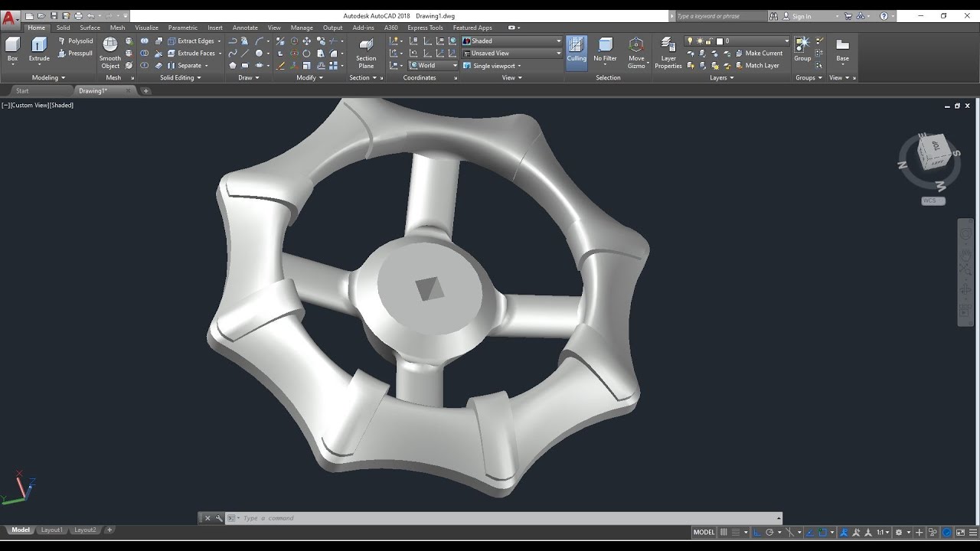Toggle 2D object snap
This screenshot has height=551, width=980.
pyautogui.click(x=823, y=533)
